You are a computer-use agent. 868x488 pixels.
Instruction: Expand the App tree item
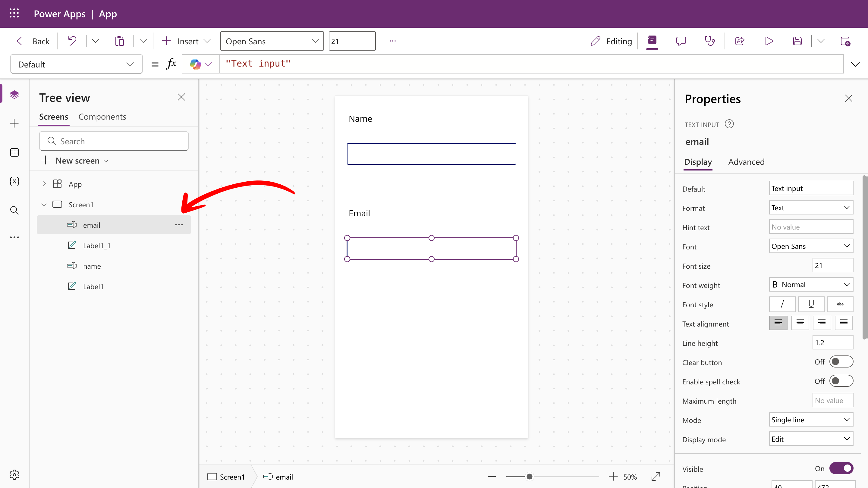(x=44, y=184)
